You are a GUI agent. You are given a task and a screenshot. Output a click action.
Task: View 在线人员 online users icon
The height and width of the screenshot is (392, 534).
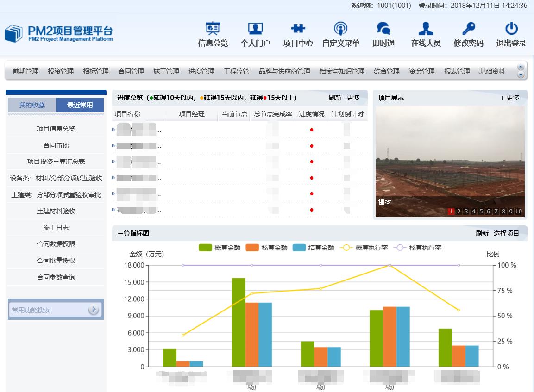[x=426, y=29]
